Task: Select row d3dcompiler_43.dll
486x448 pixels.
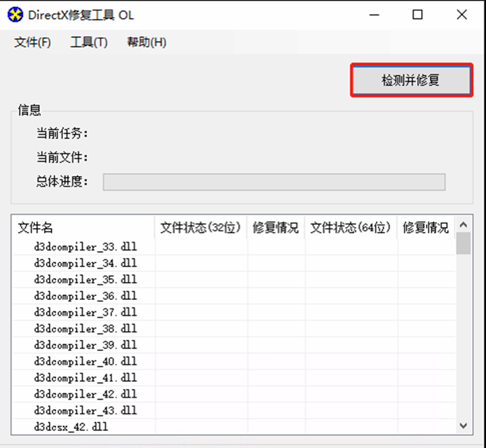Action: coord(233,411)
